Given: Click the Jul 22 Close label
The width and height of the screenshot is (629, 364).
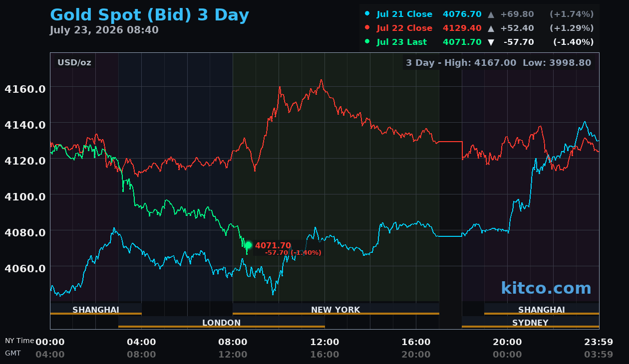Looking at the screenshot, I should [404, 28].
